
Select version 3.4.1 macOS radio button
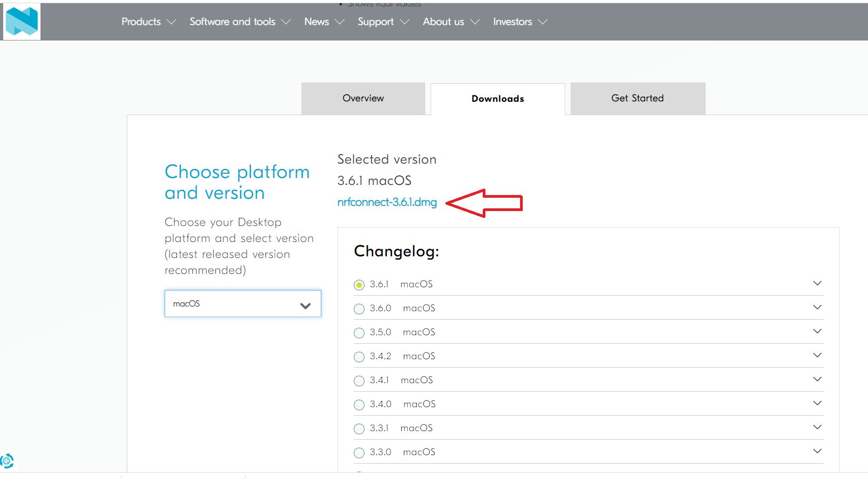point(359,381)
